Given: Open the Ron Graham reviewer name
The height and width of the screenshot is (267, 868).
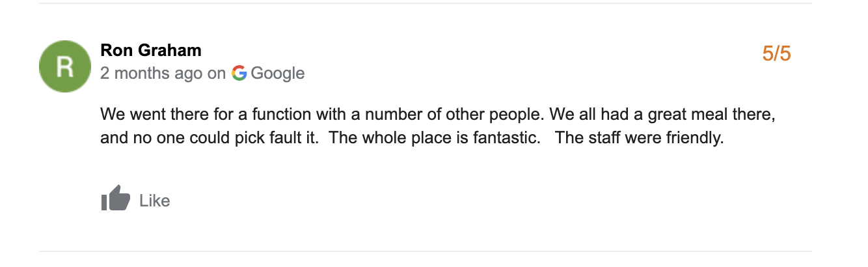Looking at the screenshot, I should pyautogui.click(x=150, y=50).
